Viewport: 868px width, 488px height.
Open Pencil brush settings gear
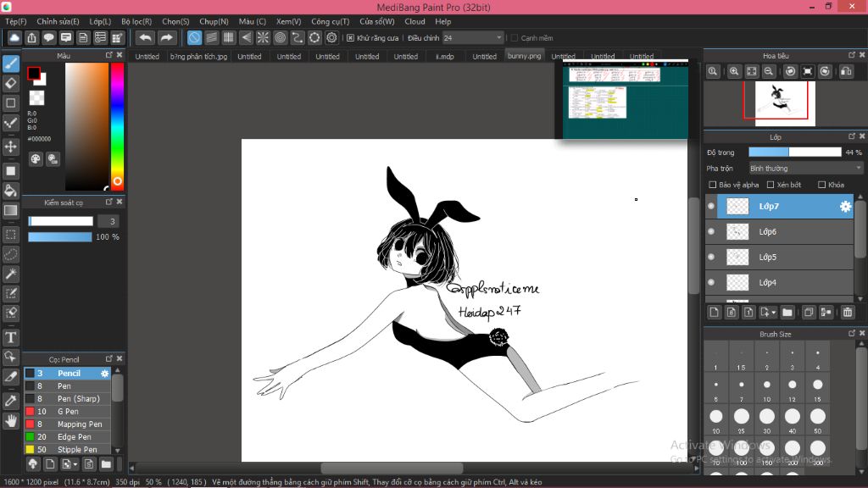pos(104,374)
